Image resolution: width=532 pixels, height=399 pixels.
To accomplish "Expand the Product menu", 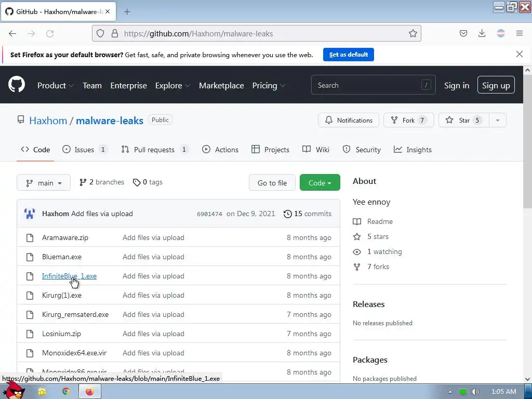I will point(55,86).
